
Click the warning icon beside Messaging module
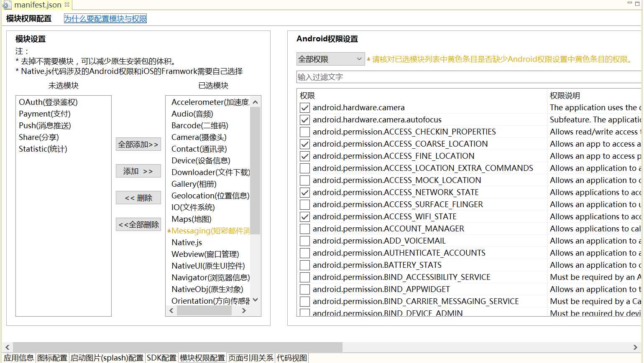[169, 231]
